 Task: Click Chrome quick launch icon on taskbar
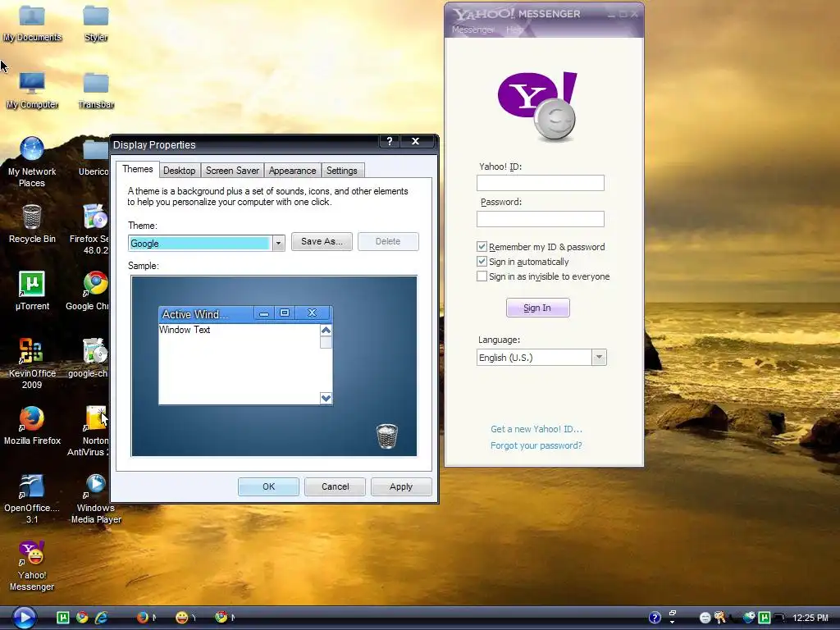pos(82,618)
